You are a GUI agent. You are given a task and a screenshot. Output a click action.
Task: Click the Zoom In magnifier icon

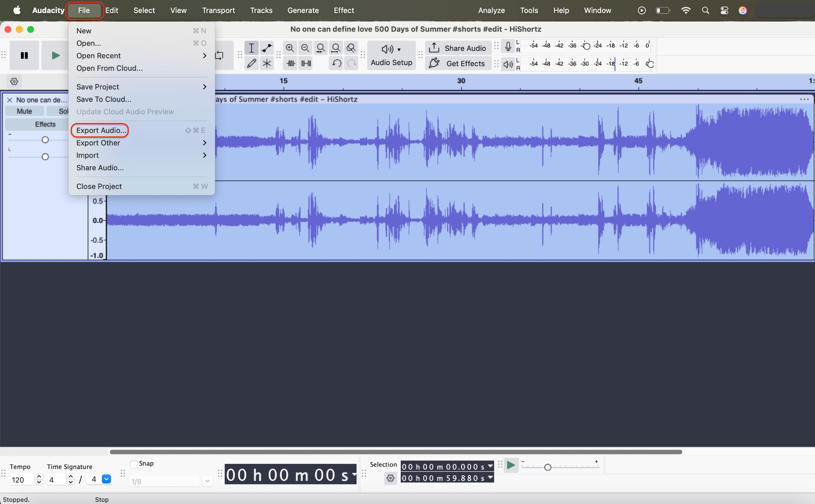[x=290, y=48]
